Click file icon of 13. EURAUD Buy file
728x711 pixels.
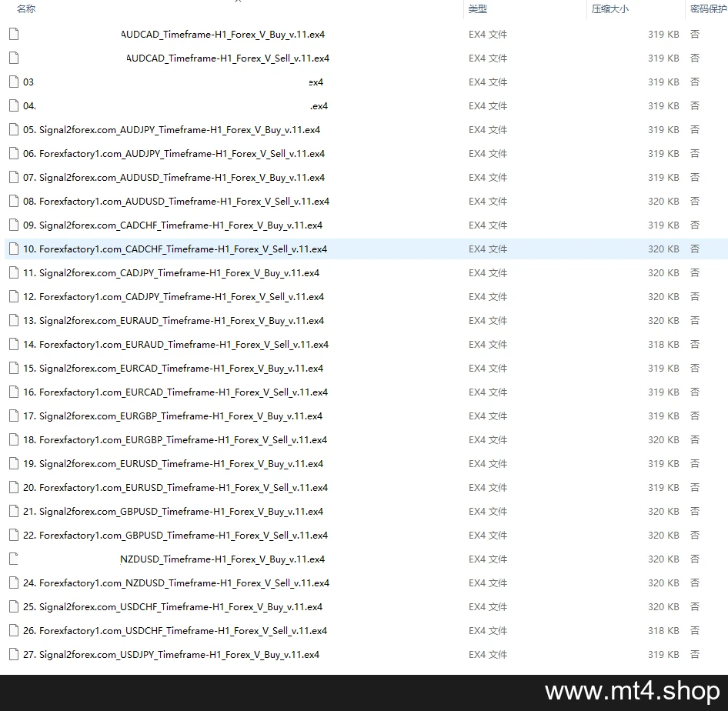(x=14, y=320)
